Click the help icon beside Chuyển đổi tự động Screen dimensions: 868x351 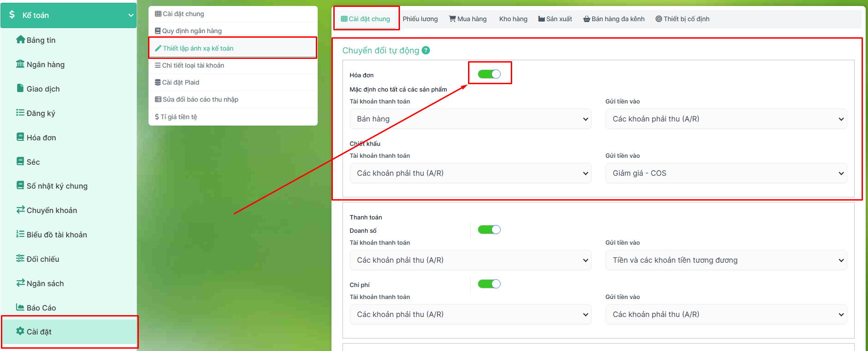(x=426, y=51)
